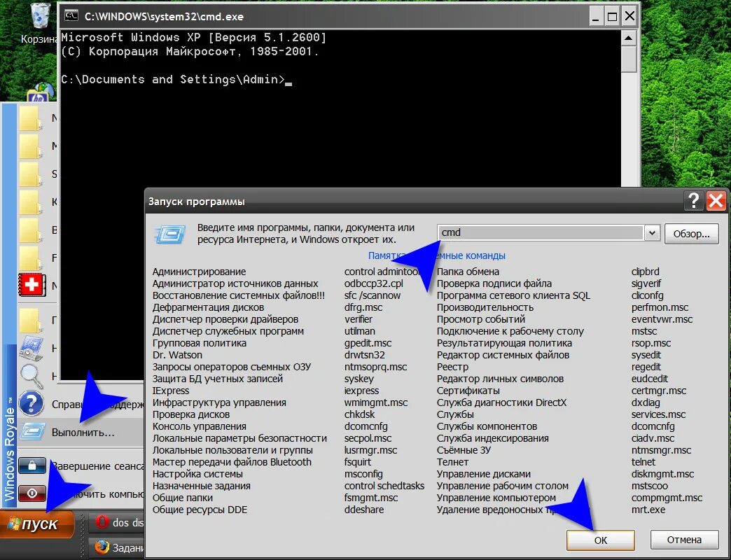Click the command 'telnet'

coord(643,462)
